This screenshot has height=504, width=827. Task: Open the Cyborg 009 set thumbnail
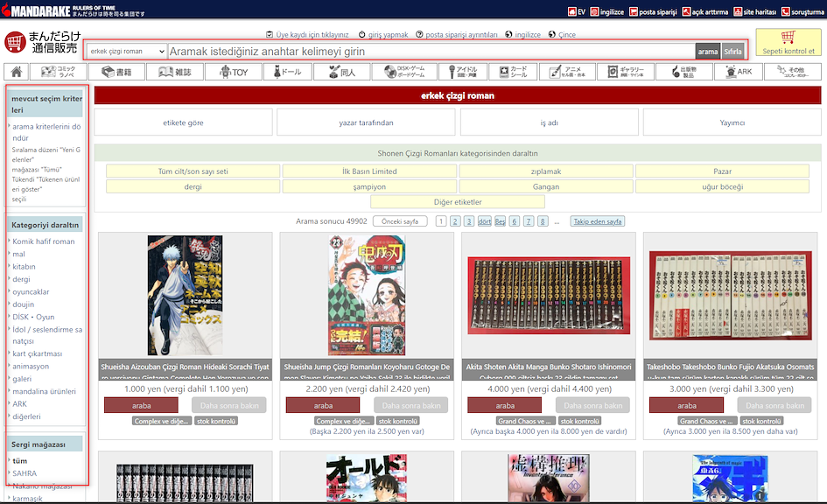(549, 295)
